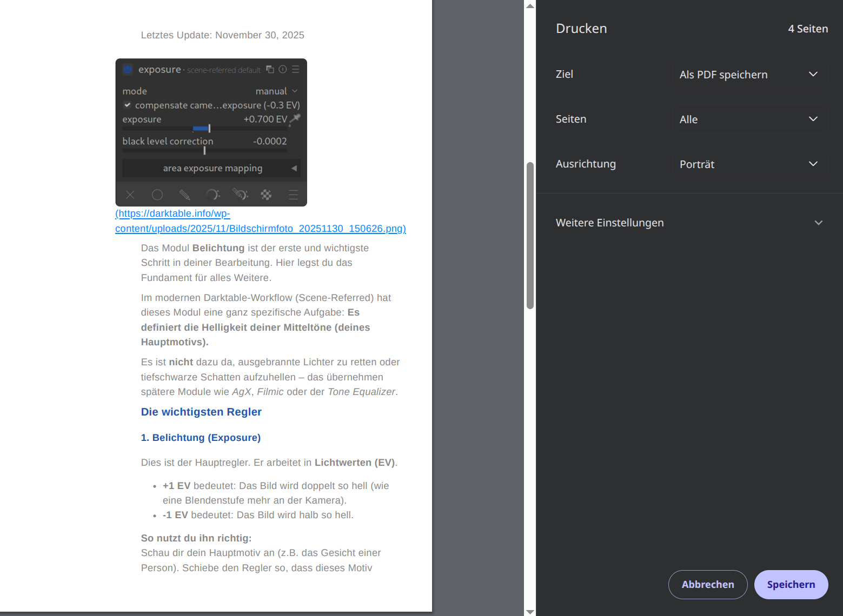Click the color picker icon beside +0.700 EV
This screenshot has width=843, height=616.
pyautogui.click(x=295, y=119)
